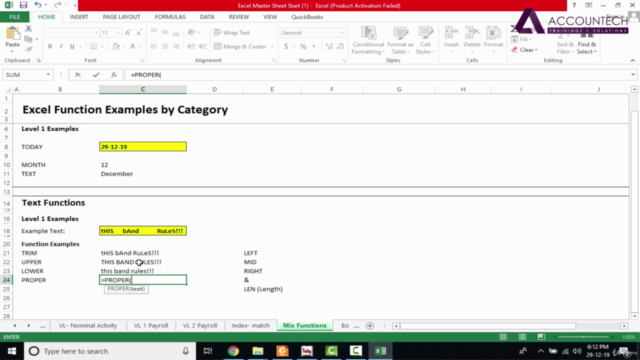Toggle Underline formatting

point(72,47)
